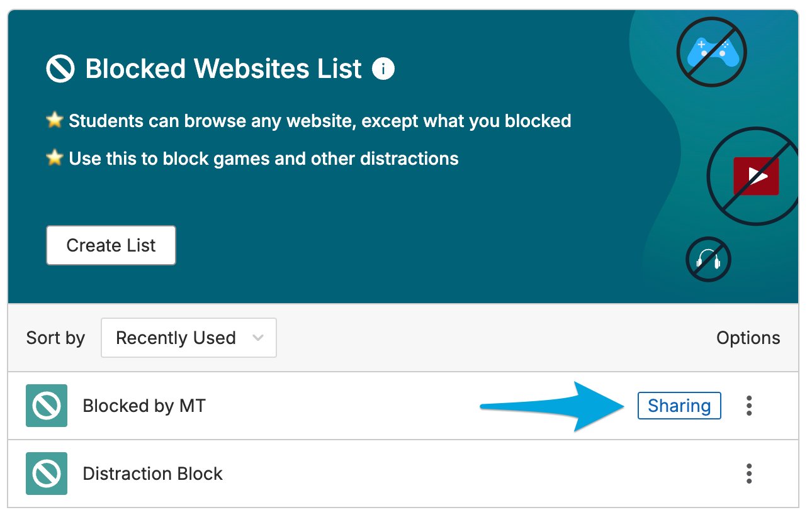Click the Blocked Websites List heading text
The height and width of the screenshot is (527, 812).
click(223, 69)
